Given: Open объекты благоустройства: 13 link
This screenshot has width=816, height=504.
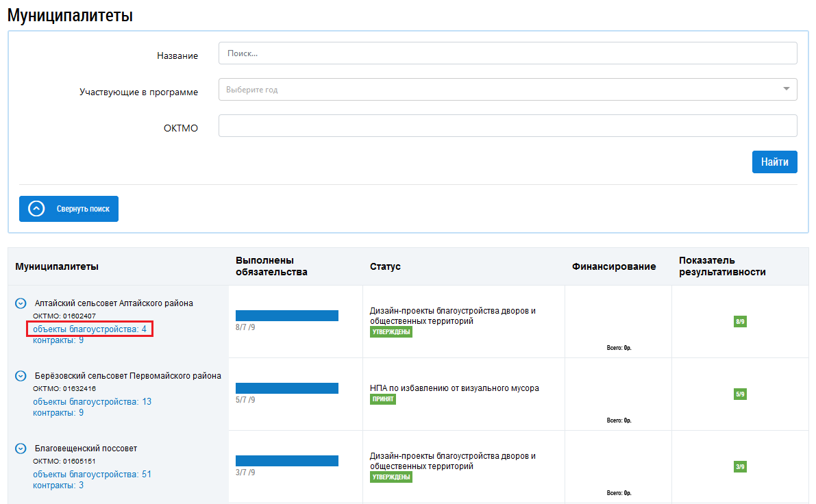Looking at the screenshot, I should [92, 402].
